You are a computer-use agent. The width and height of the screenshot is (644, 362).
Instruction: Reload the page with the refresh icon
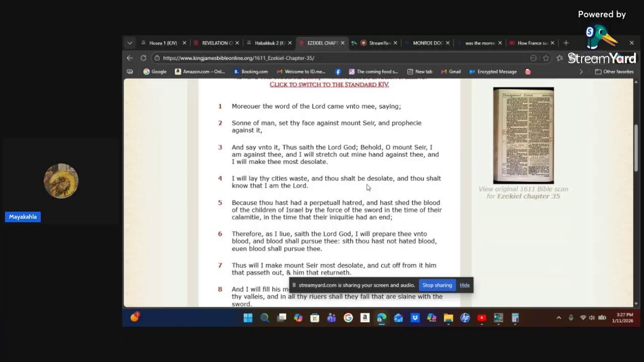coord(143,58)
